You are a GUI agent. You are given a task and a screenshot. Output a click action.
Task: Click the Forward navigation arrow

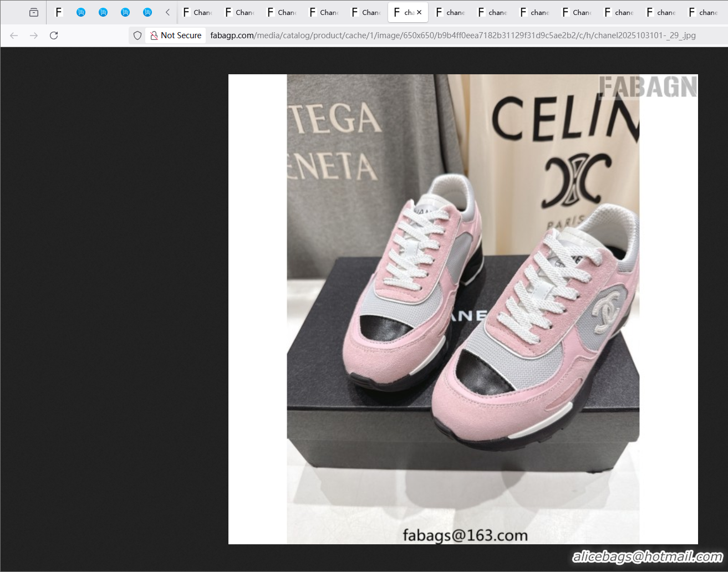33,35
